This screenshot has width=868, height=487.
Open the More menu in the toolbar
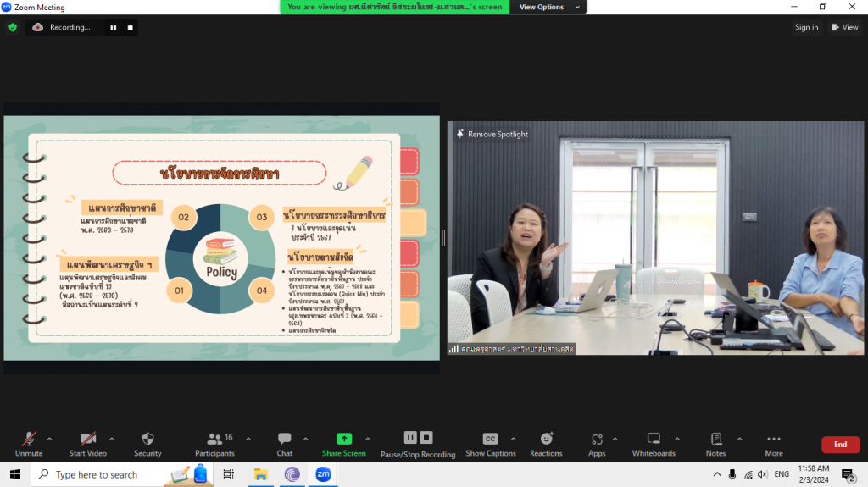tap(773, 440)
